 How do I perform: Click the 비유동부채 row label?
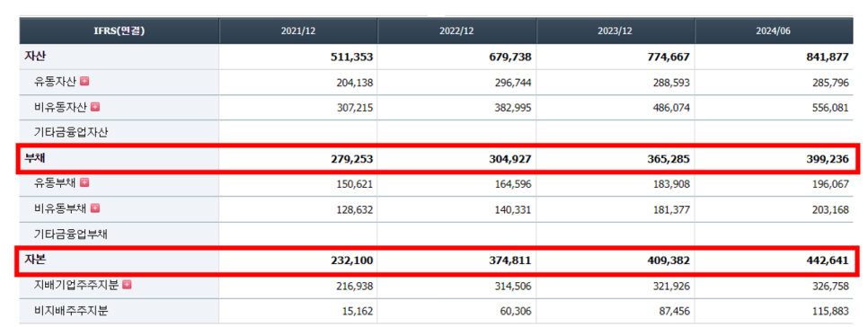[61, 208]
